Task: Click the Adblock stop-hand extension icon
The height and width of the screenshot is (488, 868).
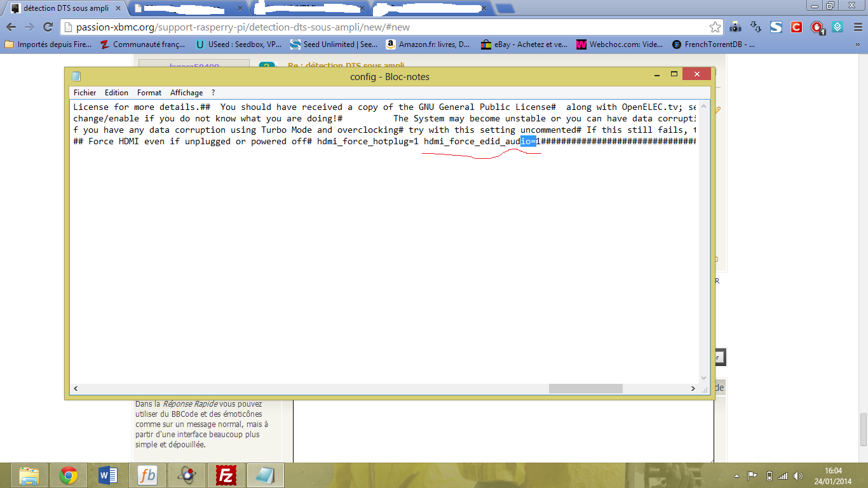Action: point(817,27)
